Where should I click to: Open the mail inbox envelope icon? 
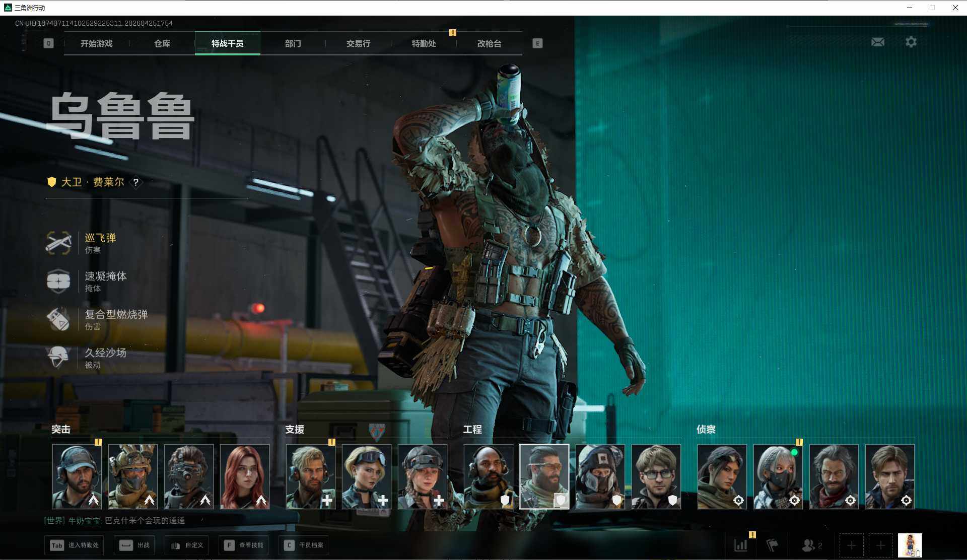click(x=878, y=42)
